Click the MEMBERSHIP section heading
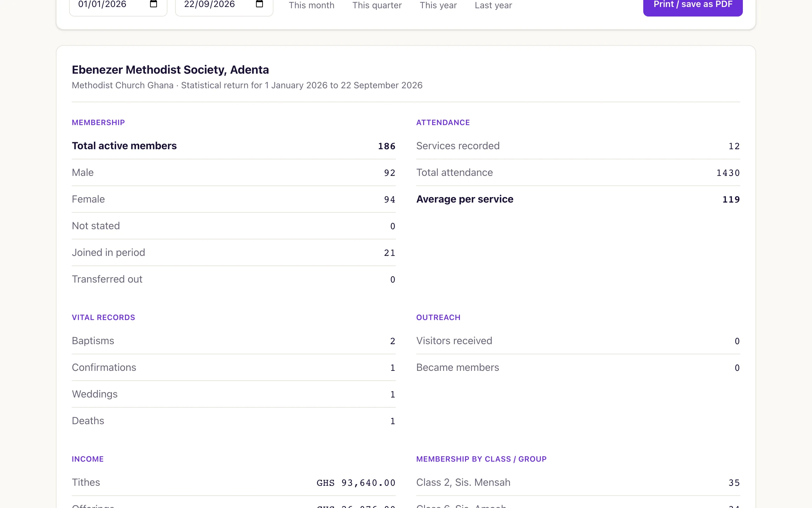The image size is (812, 508). [x=98, y=123]
